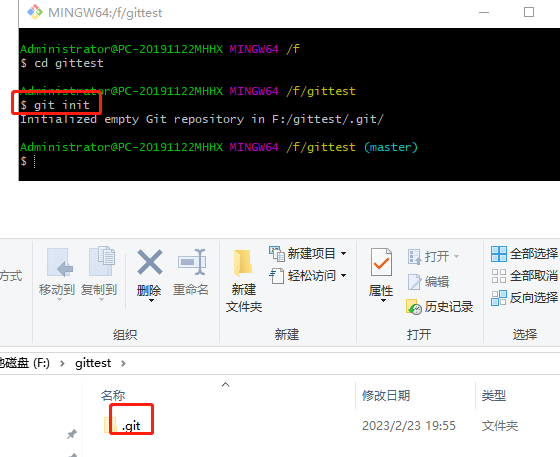The image size is (560, 457).
Task: Open the dropdown arrow beside 打开
Action: 456,256
